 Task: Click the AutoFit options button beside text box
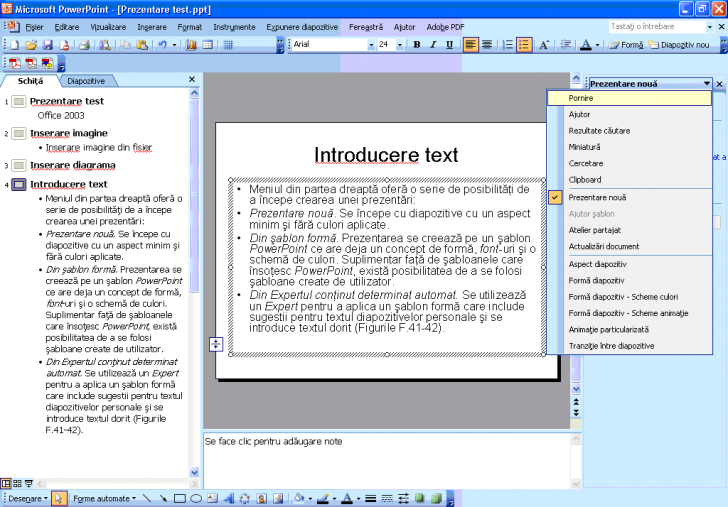coord(216,344)
